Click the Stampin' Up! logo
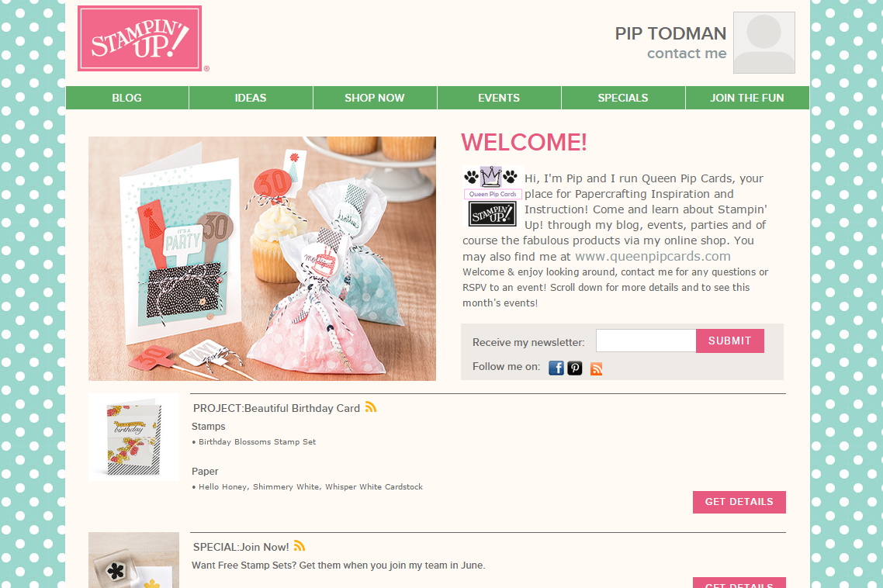Viewport: 883px width, 588px height. click(x=140, y=38)
